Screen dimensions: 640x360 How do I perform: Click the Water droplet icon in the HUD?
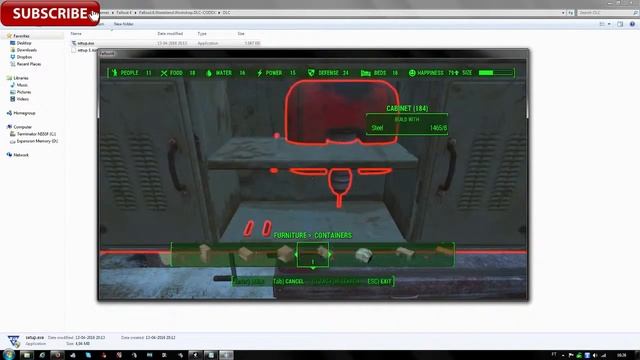pyautogui.click(x=209, y=73)
